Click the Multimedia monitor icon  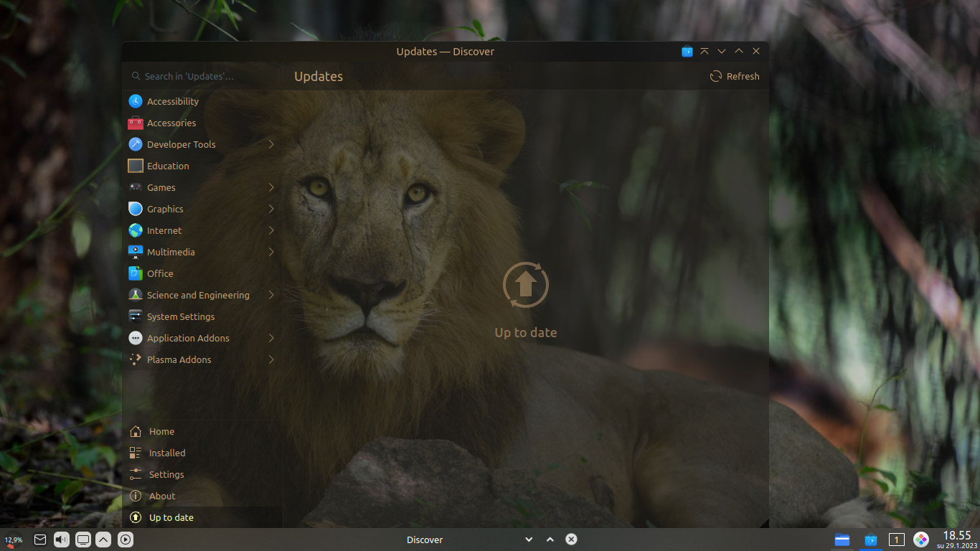click(136, 252)
